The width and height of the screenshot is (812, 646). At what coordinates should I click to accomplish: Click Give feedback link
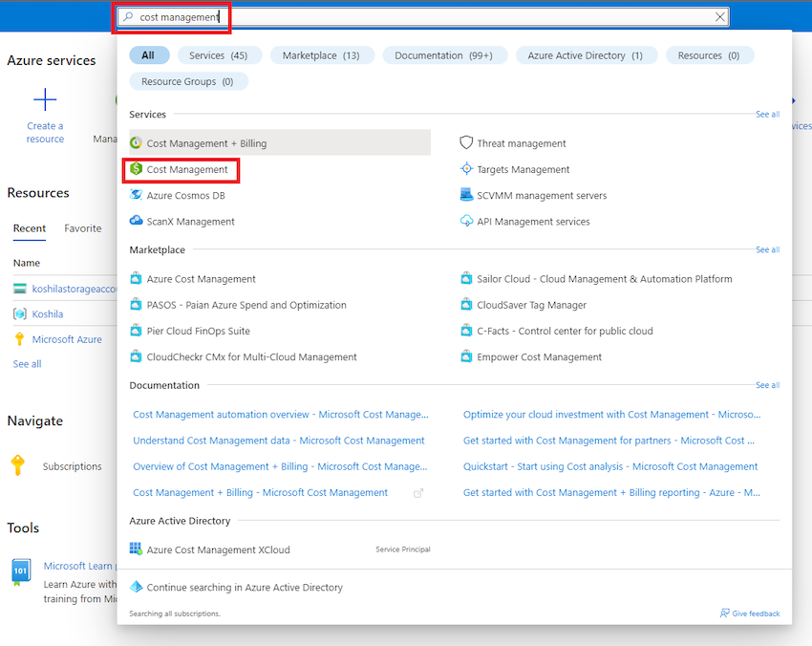point(756,614)
